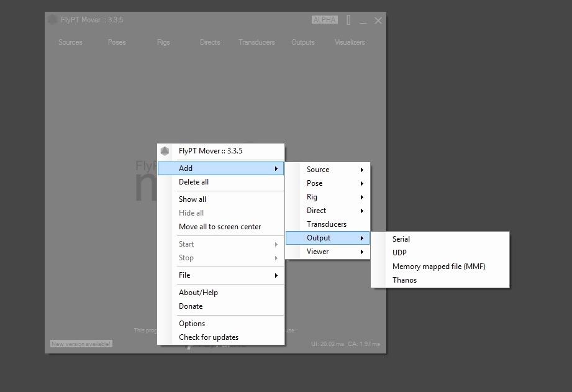Image resolution: width=572 pixels, height=392 pixels.
Task: Click the FlyPT Mover logo in title bar
Action: [x=53, y=20]
